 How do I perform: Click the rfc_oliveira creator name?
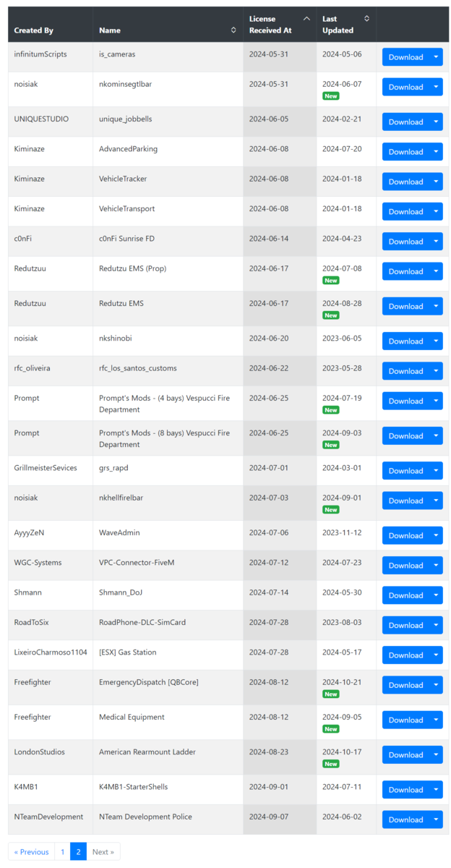(32, 368)
